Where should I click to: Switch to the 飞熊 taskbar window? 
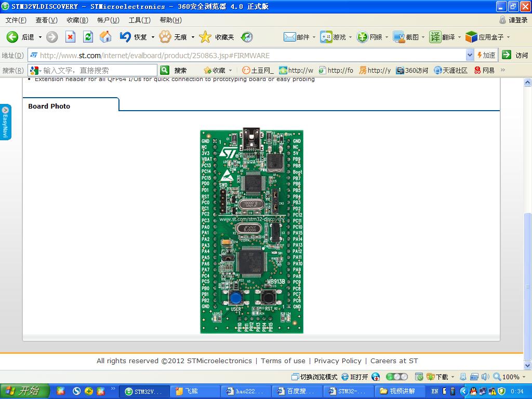[x=194, y=391]
